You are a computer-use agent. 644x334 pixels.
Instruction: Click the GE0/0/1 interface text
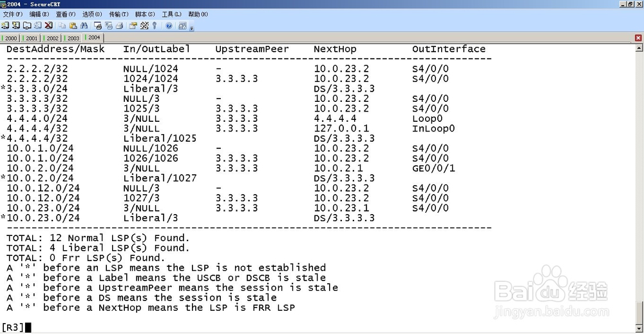point(433,168)
